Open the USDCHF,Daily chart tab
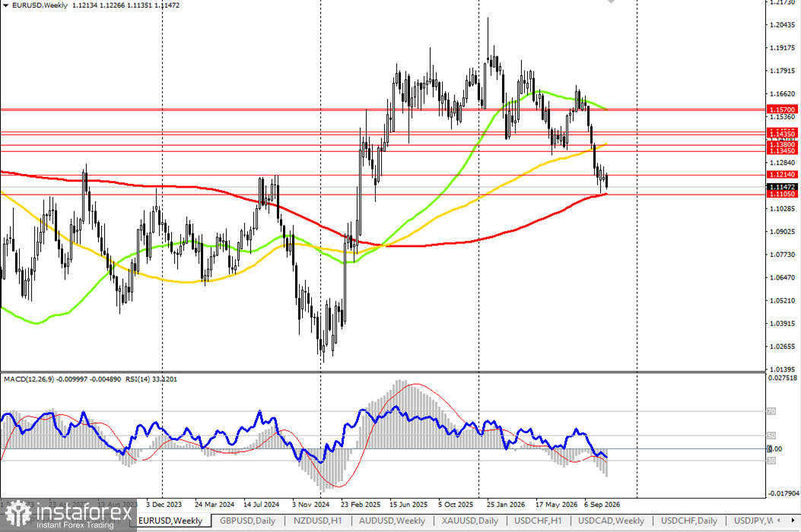This screenshot has width=801, height=532. click(689, 521)
